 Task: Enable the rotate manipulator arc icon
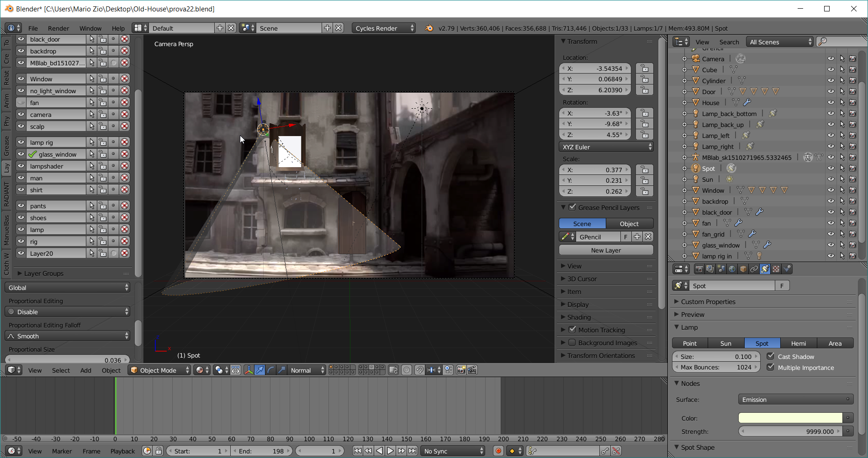tap(270, 370)
